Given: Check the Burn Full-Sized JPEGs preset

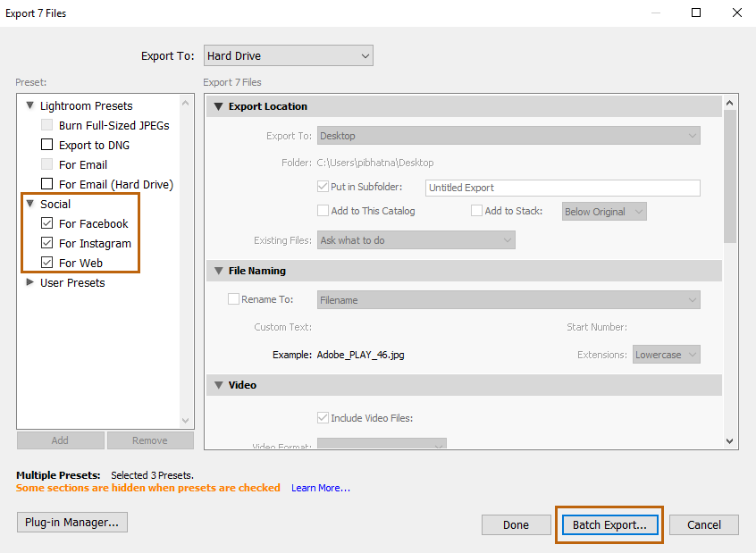Looking at the screenshot, I should 46,125.
